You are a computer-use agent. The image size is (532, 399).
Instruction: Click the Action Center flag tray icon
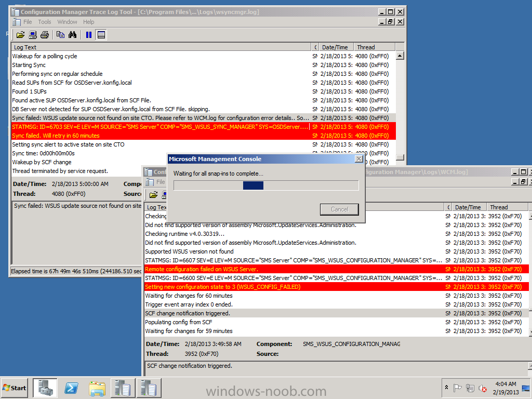[457, 388]
